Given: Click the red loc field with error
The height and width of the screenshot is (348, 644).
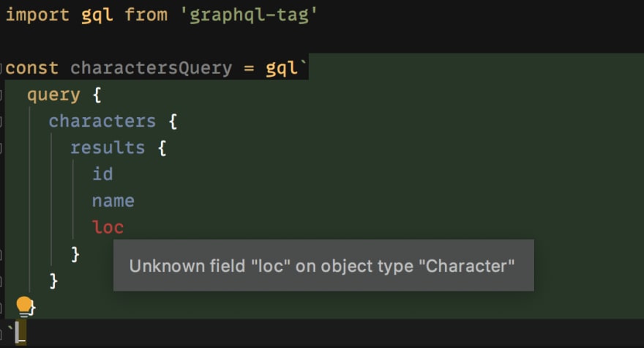Looking at the screenshot, I should pyautogui.click(x=108, y=227).
